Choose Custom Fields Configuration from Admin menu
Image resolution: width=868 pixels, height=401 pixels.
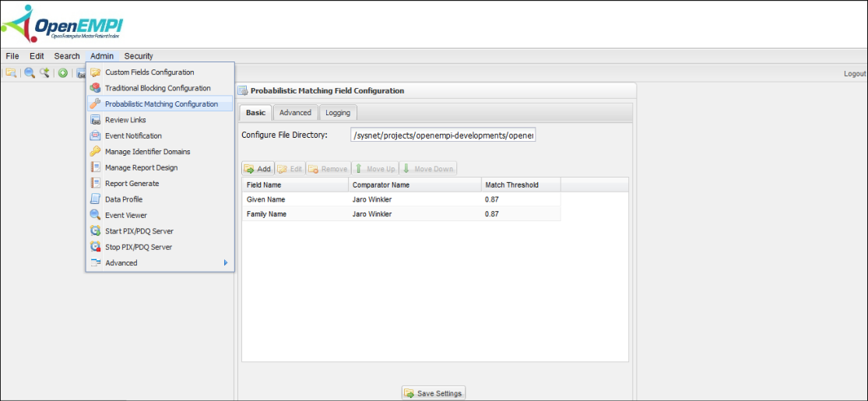pyautogui.click(x=160, y=72)
